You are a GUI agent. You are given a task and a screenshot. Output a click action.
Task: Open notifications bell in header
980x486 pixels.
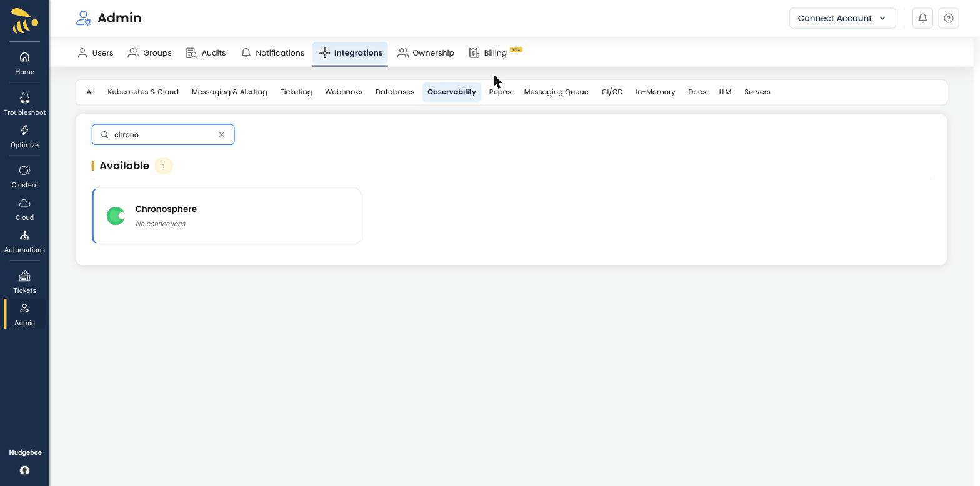922,18
